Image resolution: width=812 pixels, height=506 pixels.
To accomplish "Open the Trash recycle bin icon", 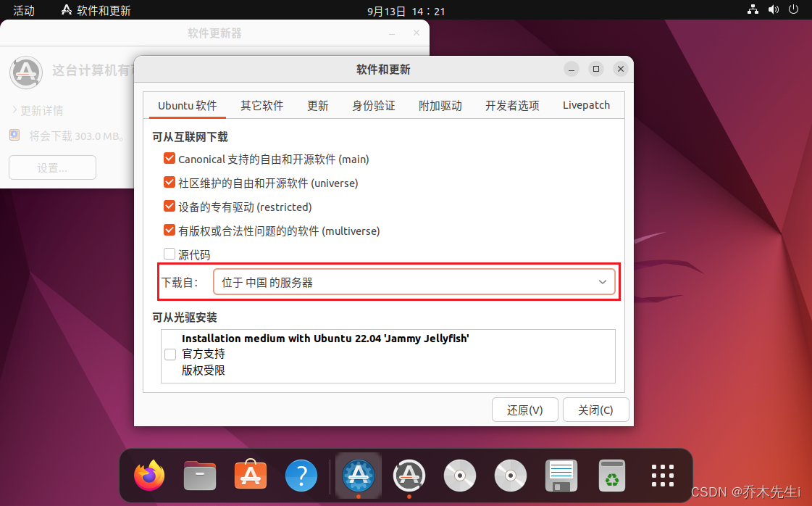I will coord(612,476).
